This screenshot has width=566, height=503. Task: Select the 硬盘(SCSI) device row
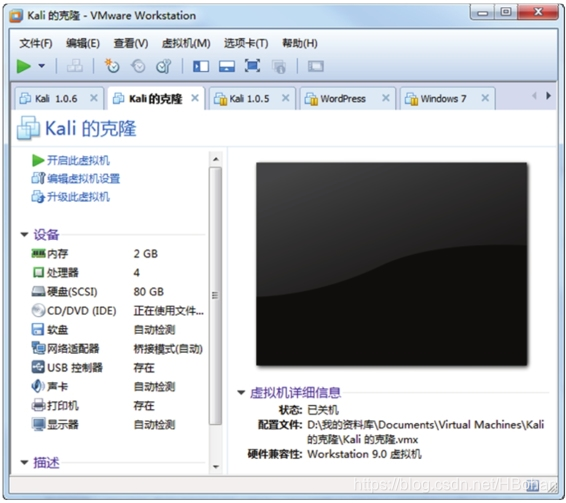click(x=117, y=292)
